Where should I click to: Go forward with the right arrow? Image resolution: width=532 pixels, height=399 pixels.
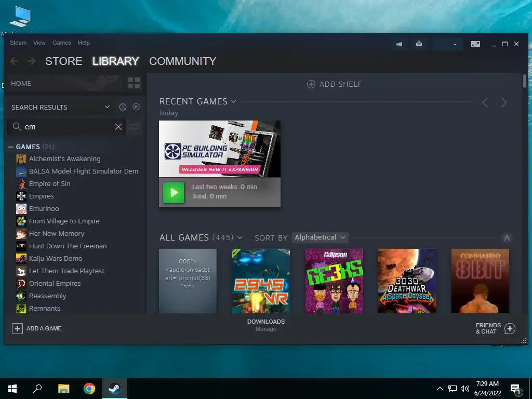tap(31, 61)
